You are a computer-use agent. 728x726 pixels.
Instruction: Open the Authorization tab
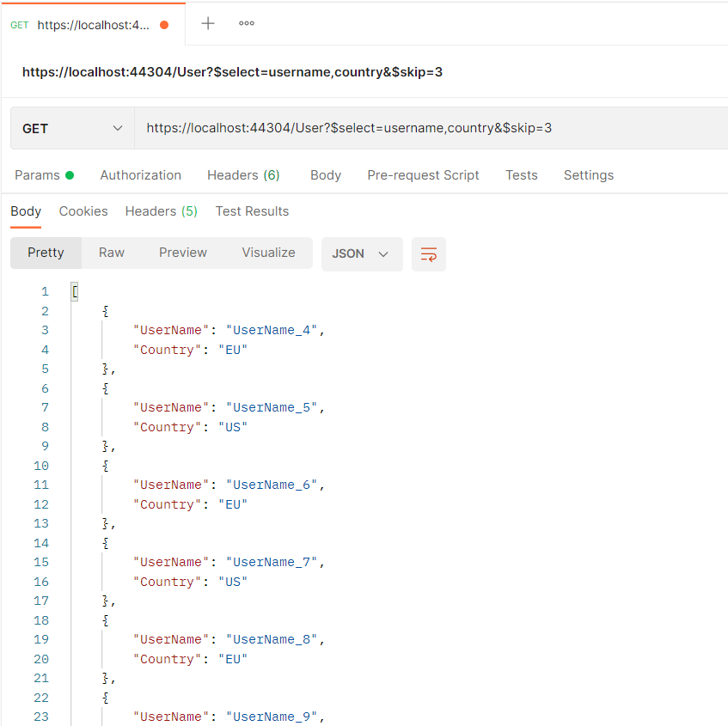coord(140,175)
